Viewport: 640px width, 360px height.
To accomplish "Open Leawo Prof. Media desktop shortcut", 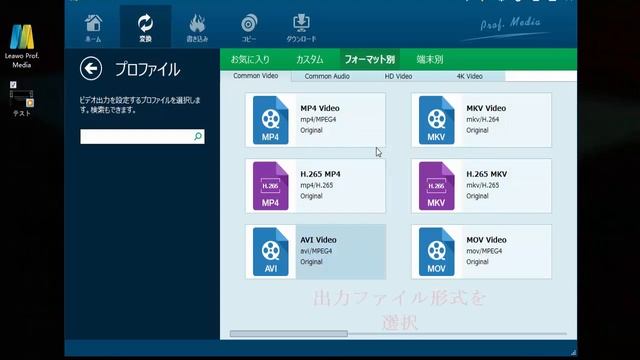I will coord(22,46).
